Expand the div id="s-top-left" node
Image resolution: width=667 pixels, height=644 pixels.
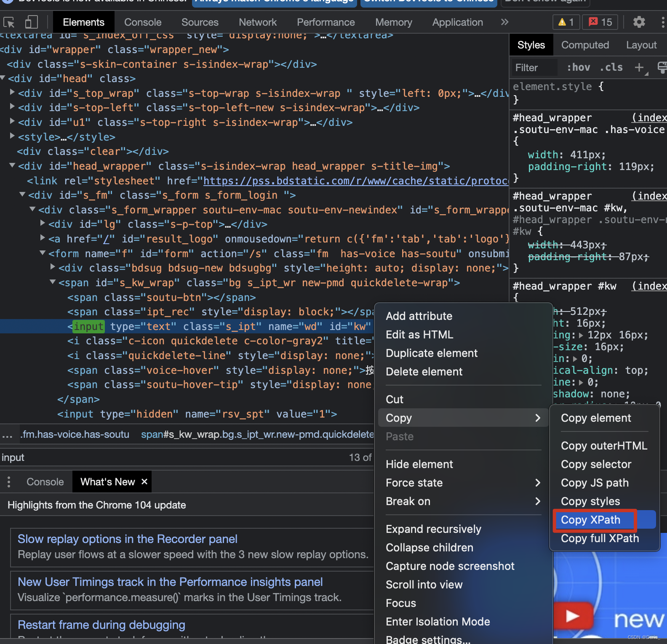[13, 107]
